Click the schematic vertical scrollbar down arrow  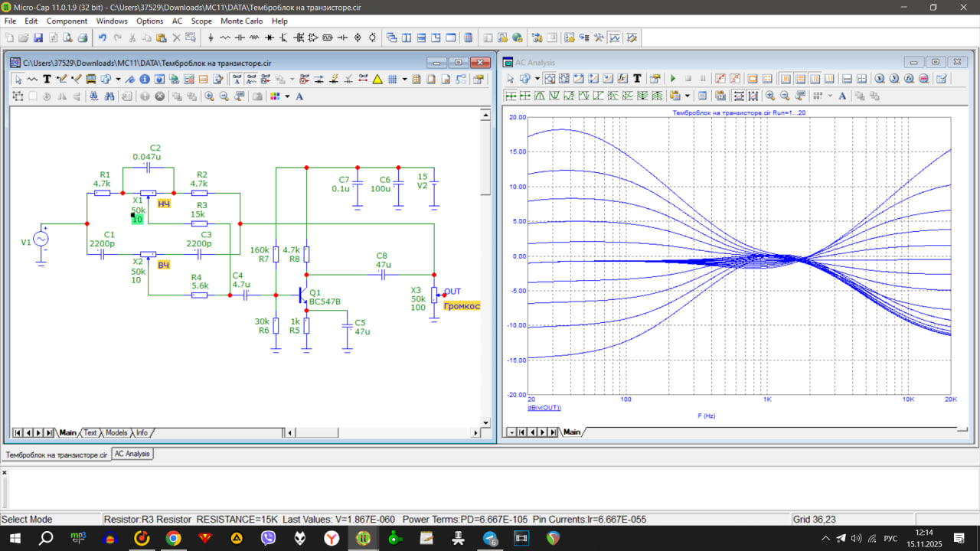tap(485, 422)
